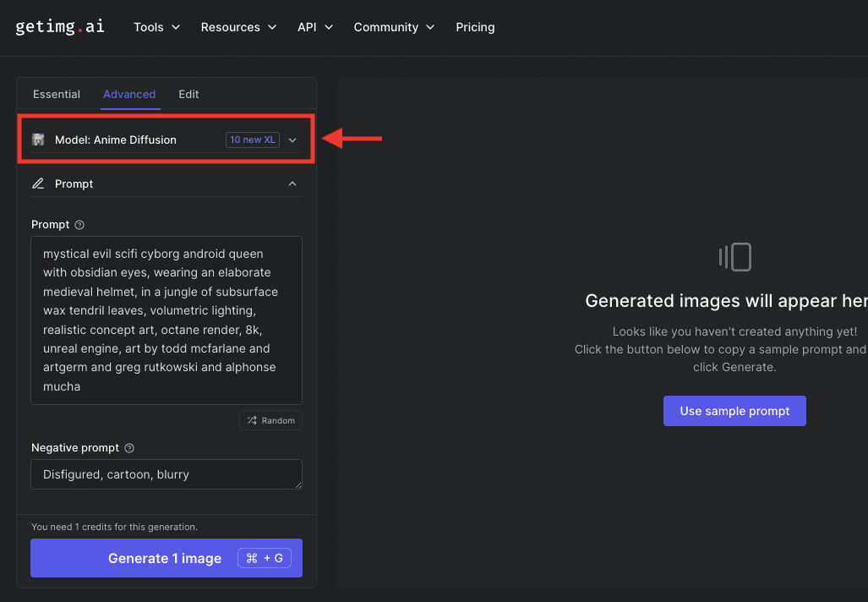Click the '10 new XL' badge

(x=252, y=140)
